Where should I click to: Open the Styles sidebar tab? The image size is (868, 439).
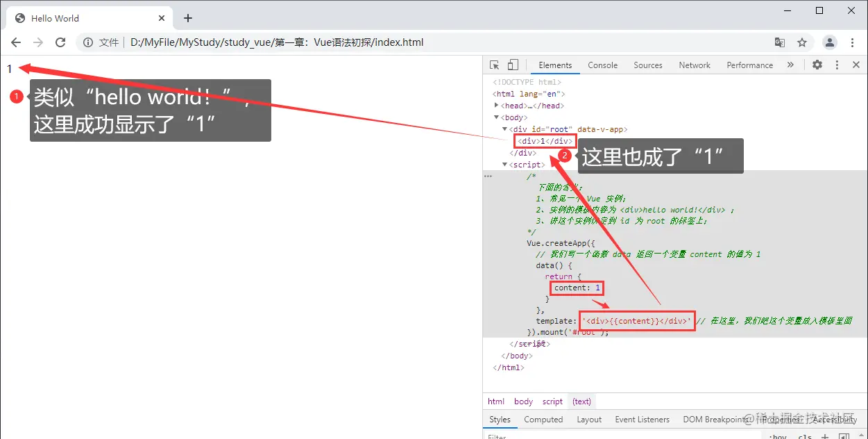click(x=500, y=420)
